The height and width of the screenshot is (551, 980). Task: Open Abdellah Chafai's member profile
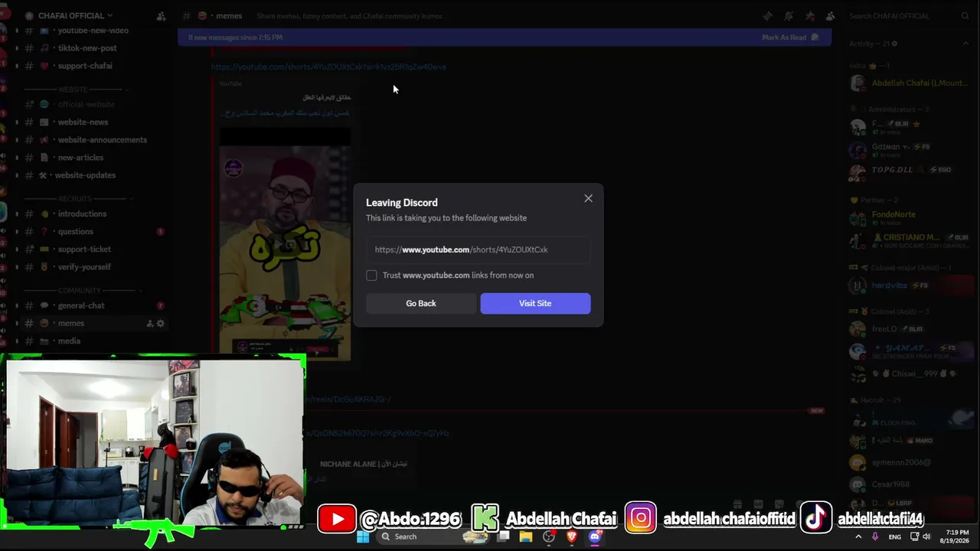click(x=910, y=83)
